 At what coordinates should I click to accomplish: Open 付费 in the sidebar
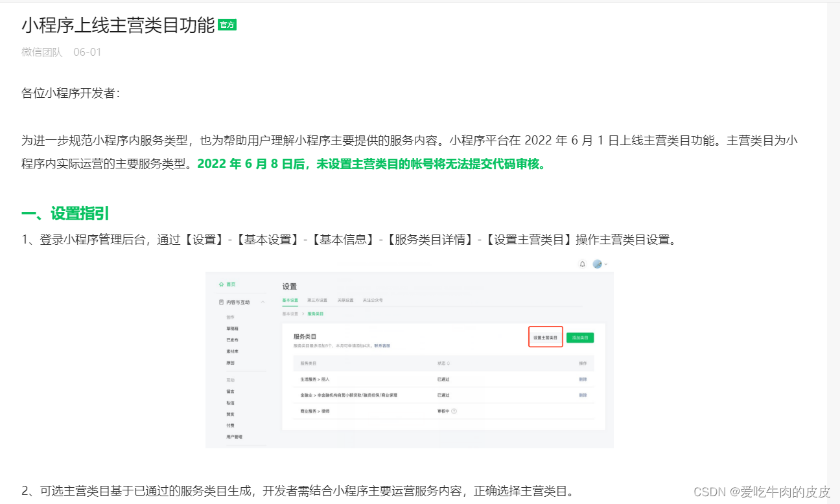230,426
